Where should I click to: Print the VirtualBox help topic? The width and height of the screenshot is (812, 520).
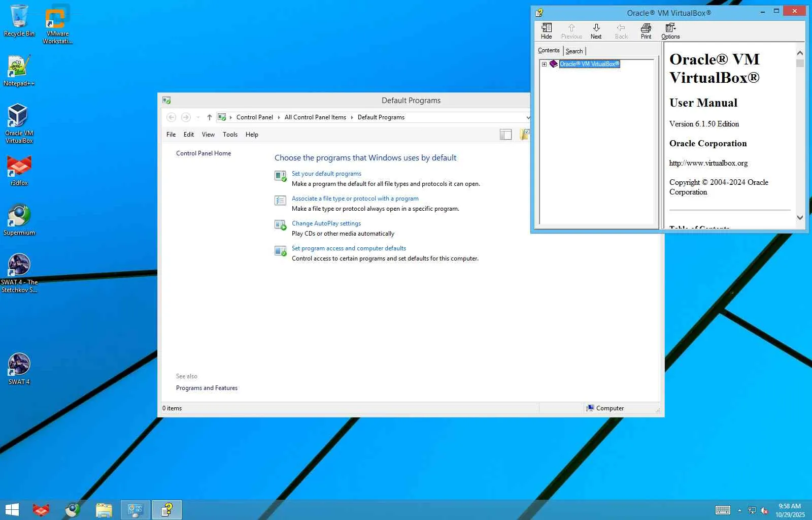coord(646,31)
